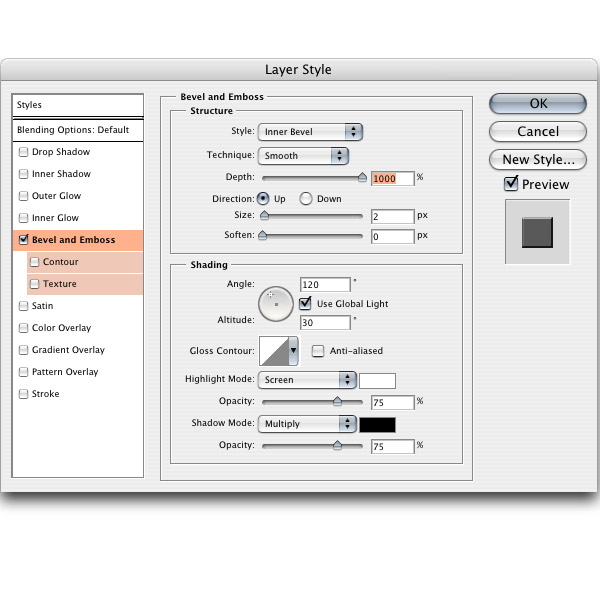This screenshot has height=600, width=600.
Task: Click the Angle field showing 120
Action: click(x=325, y=285)
